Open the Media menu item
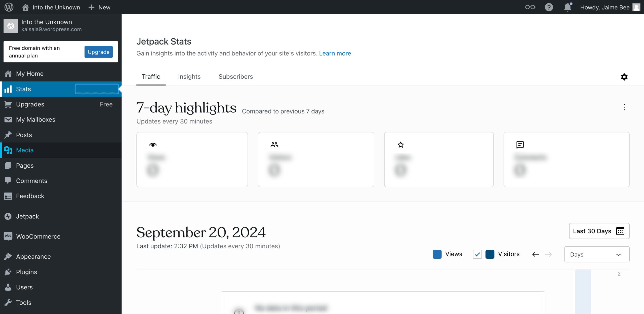The image size is (644, 314). (x=25, y=150)
